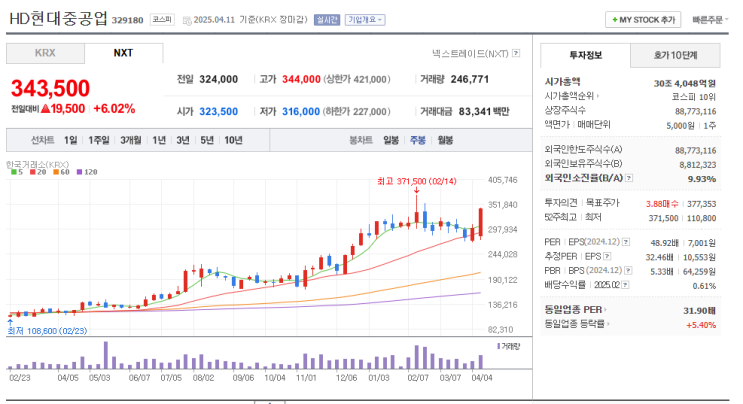Click help icon beside PBR BPS(2024.12)
Viewport: 743px width, 404px height.
[x=628, y=270]
